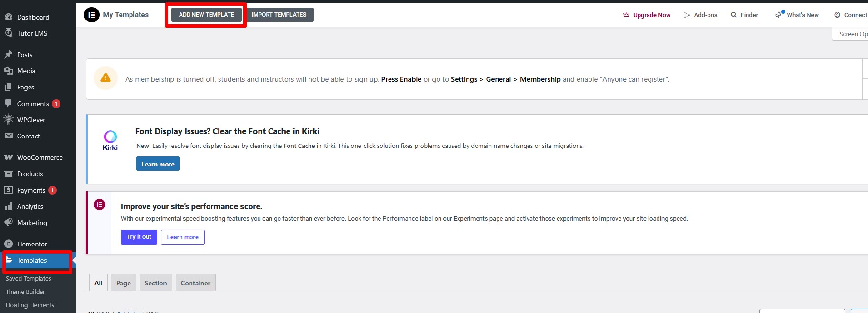The width and height of the screenshot is (868, 313).
Task: Click Learn more in Kirki notice
Action: tap(158, 164)
